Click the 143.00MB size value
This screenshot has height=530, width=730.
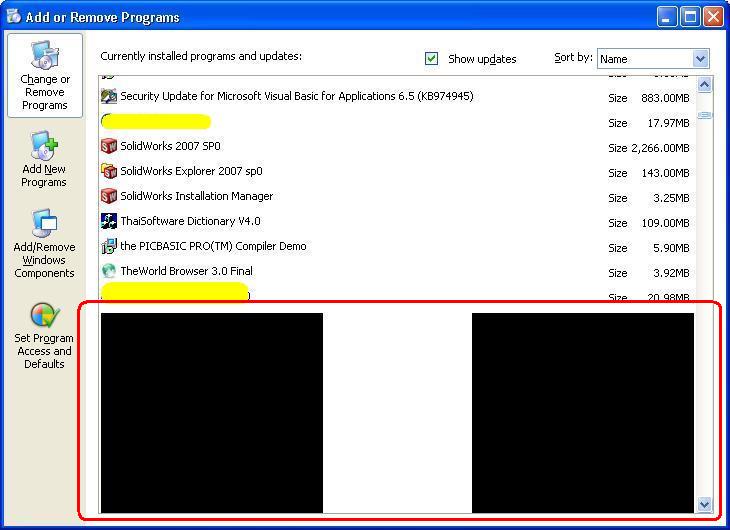[665, 173]
